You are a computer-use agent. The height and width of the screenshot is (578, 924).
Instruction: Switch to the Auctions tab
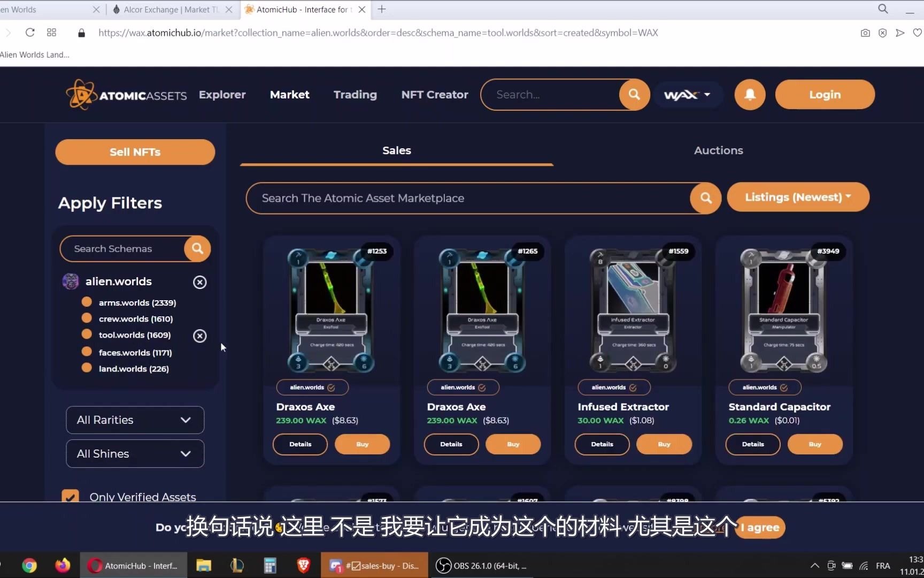pyautogui.click(x=718, y=150)
